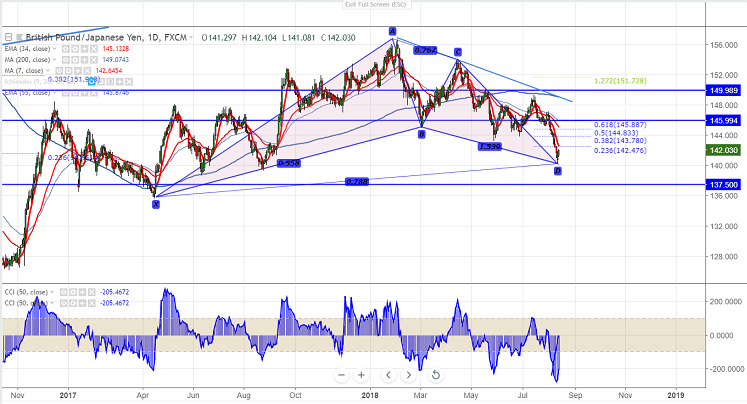Click the 1.539 pattern ratio label

tap(490, 147)
